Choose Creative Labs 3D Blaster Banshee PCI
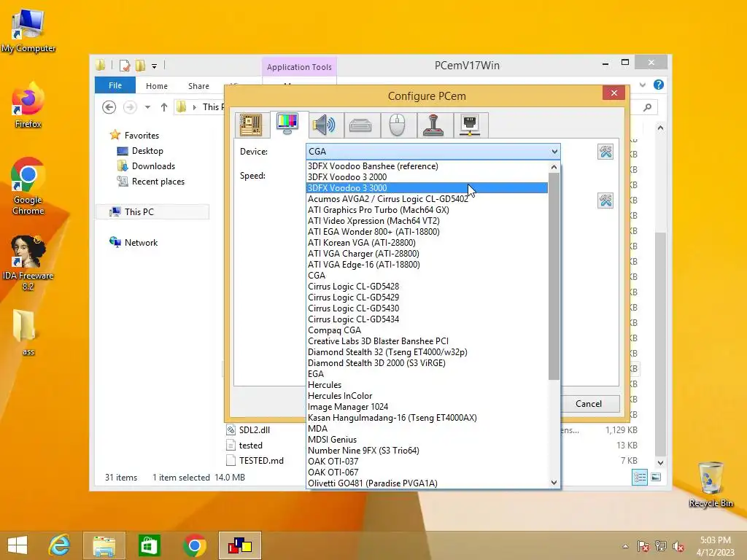Viewport: 747px width, 560px height. 427,341
